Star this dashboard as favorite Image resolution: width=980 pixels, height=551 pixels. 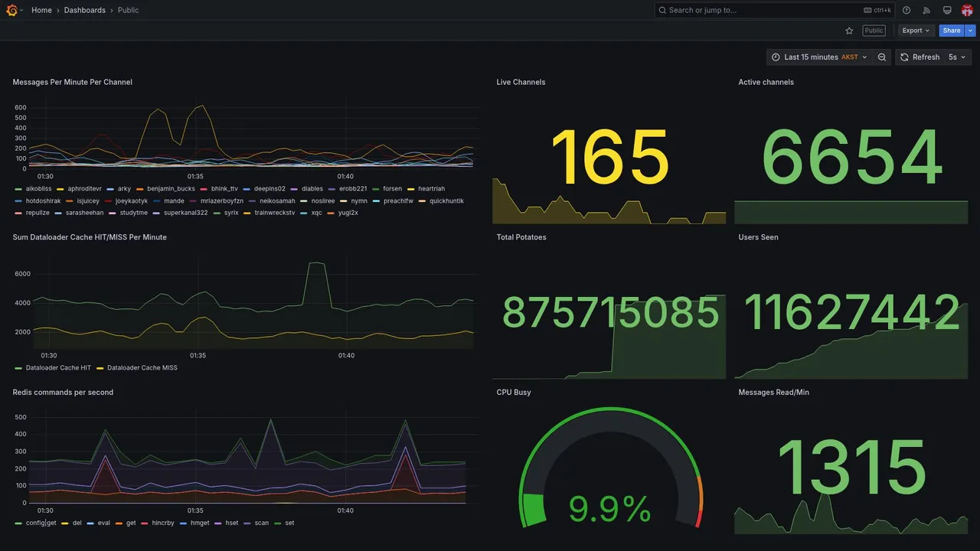click(849, 31)
